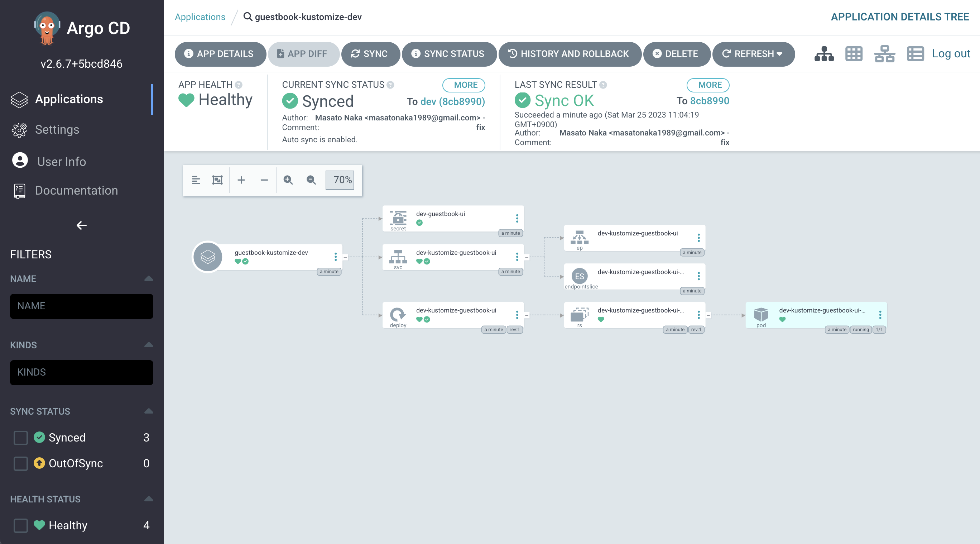Click the rs replicaset node icon
Image resolution: width=980 pixels, height=544 pixels.
click(580, 315)
